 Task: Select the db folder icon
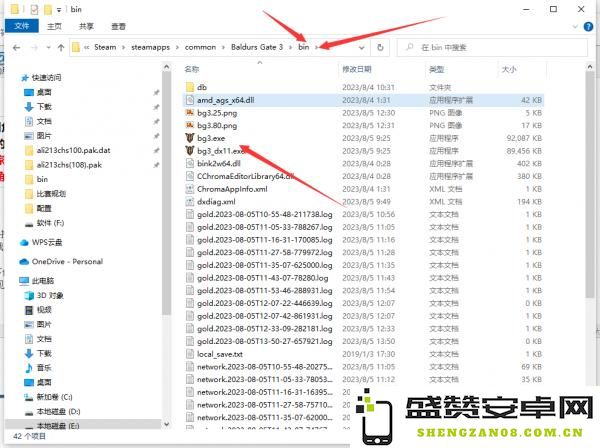[x=190, y=87]
